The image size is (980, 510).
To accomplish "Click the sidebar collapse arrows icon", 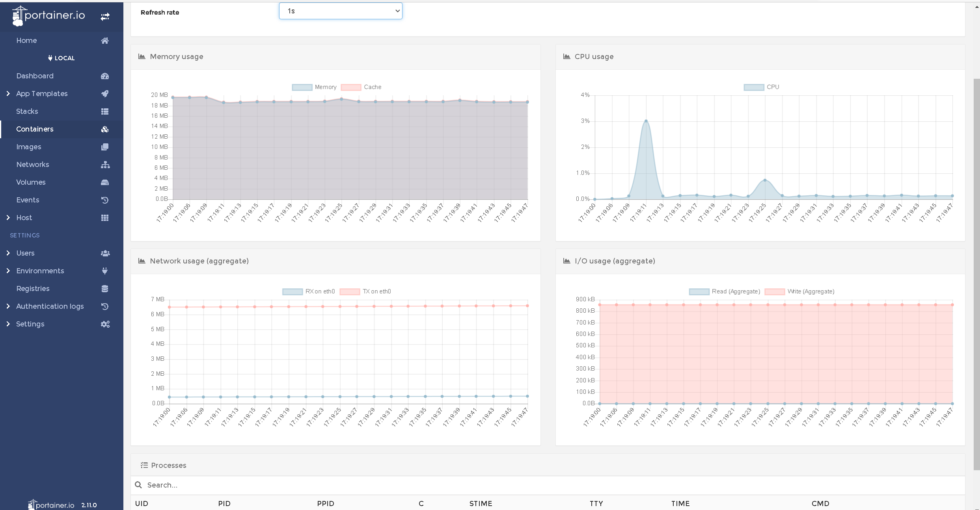I will [105, 17].
